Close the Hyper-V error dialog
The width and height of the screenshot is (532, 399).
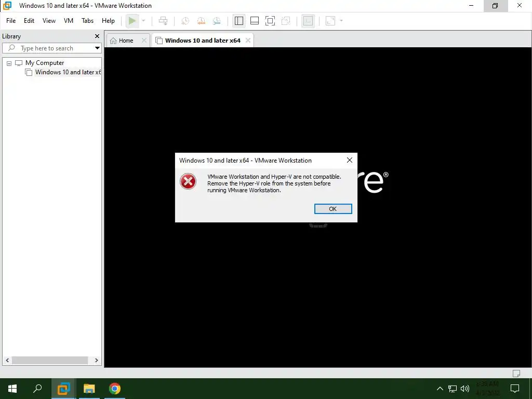(x=350, y=160)
